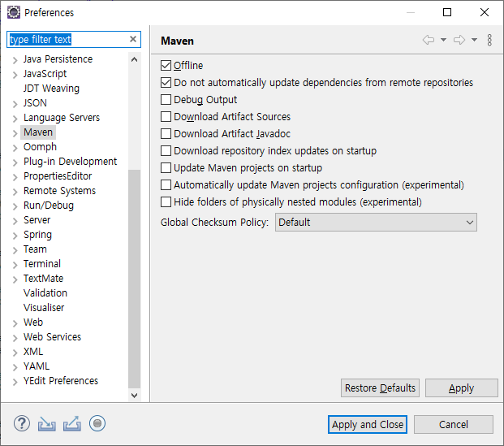Viewport: 504px width, 446px height.
Task: Click the Restore Defaults button
Action: point(380,388)
